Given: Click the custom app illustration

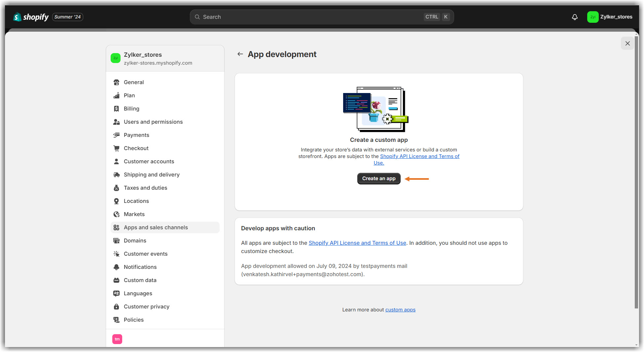Looking at the screenshot, I should pos(376,109).
